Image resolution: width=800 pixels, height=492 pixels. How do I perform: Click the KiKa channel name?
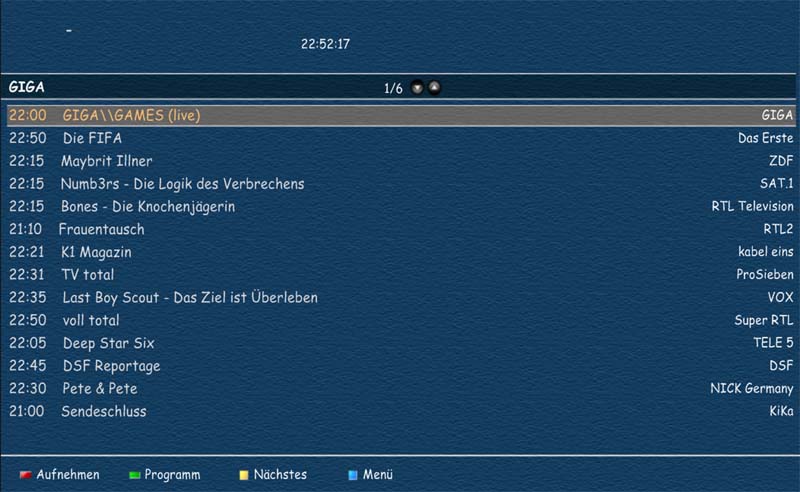point(782,411)
